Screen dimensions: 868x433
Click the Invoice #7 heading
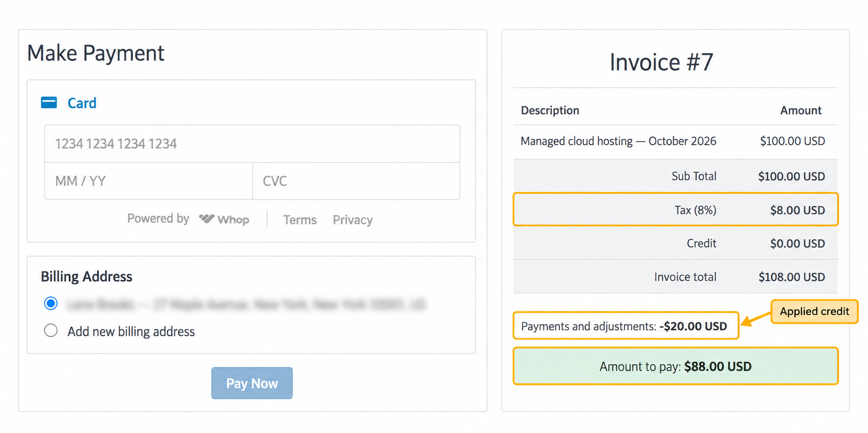click(x=661, y=63)
